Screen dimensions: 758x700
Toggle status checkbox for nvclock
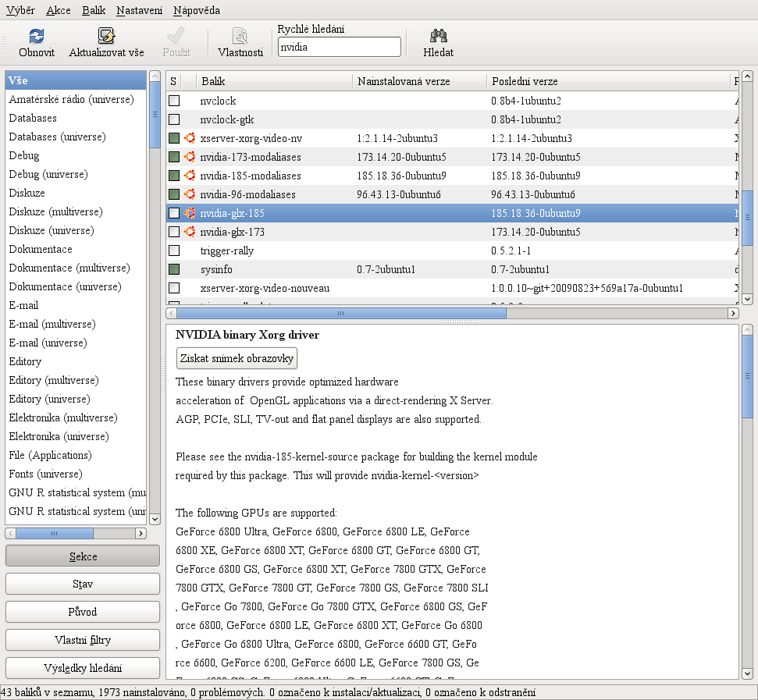(x=174, y=101)
